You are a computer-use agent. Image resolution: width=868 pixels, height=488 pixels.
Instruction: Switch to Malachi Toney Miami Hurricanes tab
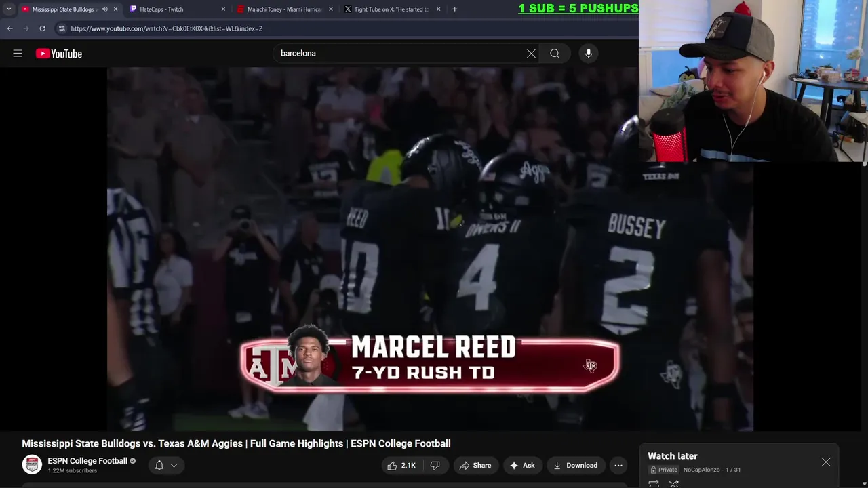(x=284, y=9)
